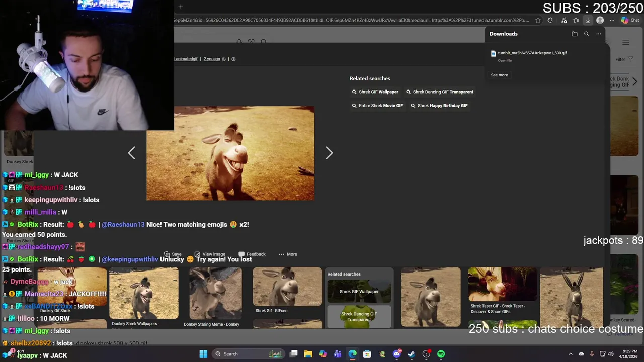Save the image

(173, 254)
